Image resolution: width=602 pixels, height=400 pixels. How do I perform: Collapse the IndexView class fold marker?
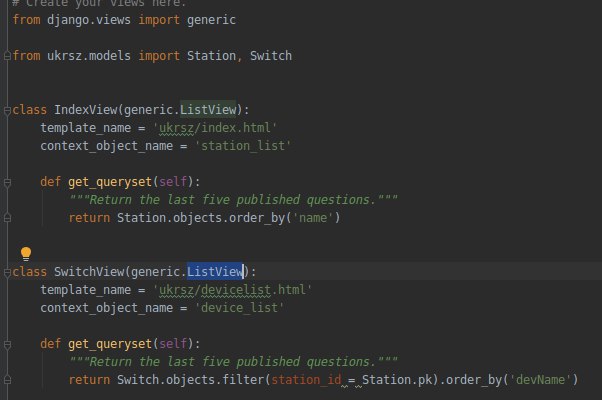pyautogui.click(x=7, y=111)
